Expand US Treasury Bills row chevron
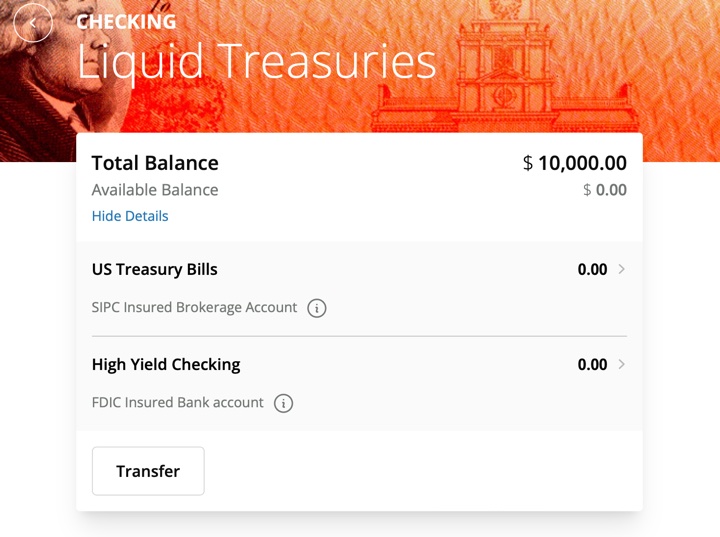This screenshot has width=720, height=537. [x=622, y=269]
